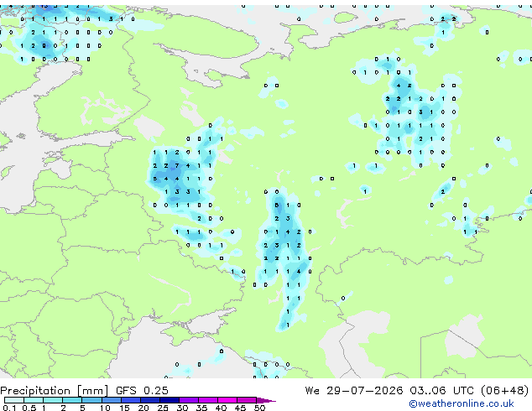Choose the 25–30 mm dark blue swatch
This screenshot has width=532, height=411.
click(169, 400)
